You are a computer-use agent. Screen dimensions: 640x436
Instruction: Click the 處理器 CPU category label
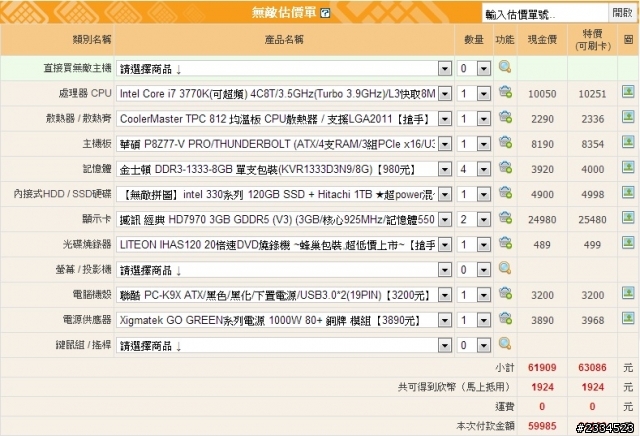pyautogui.click(x=85, y=93)
